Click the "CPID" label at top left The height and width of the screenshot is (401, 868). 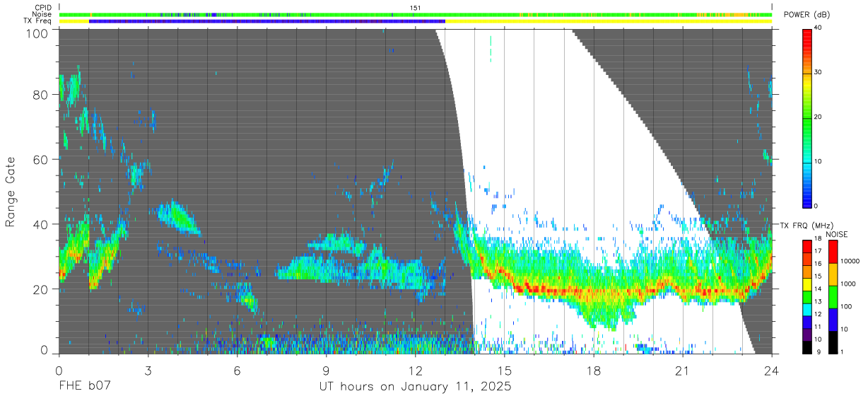[x=42, y=8]
